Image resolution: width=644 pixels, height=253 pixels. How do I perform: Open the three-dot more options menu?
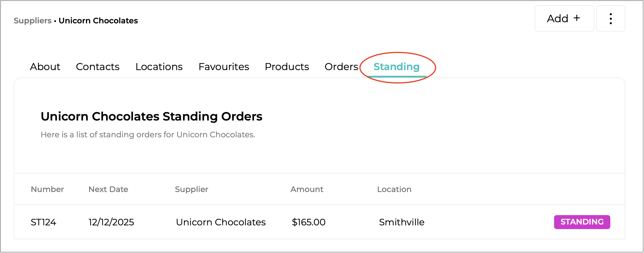611,19
